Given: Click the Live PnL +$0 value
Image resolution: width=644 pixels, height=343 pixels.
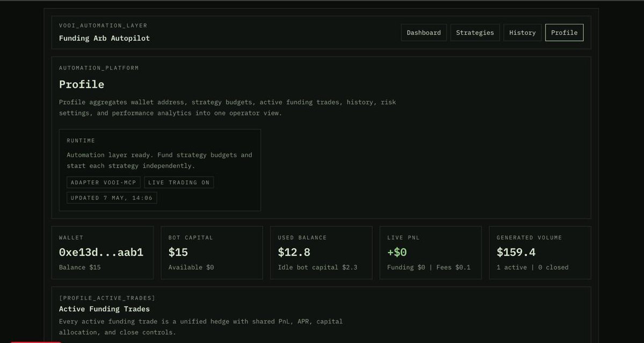Looking at the screenshot, I should click(x=397, y=252).
